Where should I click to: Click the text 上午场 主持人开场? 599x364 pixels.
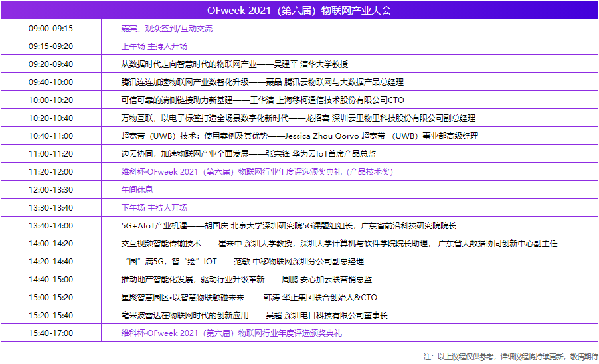[x=154, y=46]
